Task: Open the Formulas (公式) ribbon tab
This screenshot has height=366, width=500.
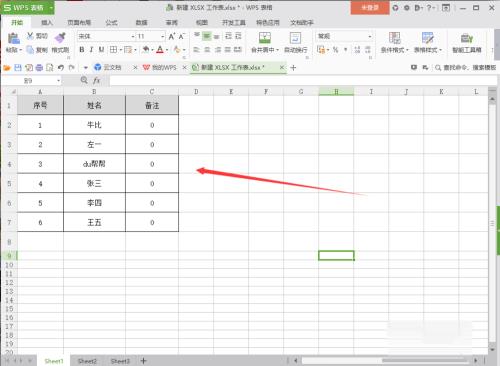Action: (x=111, y=22)
